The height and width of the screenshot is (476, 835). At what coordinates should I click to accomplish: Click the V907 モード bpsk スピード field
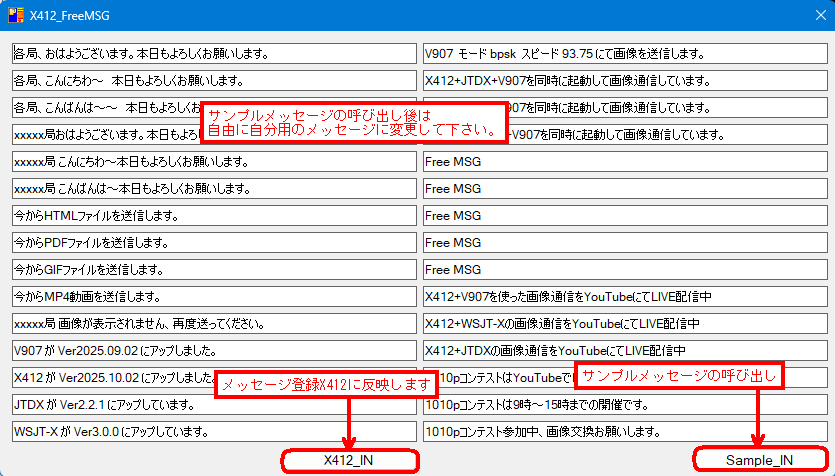coord(624,53)
